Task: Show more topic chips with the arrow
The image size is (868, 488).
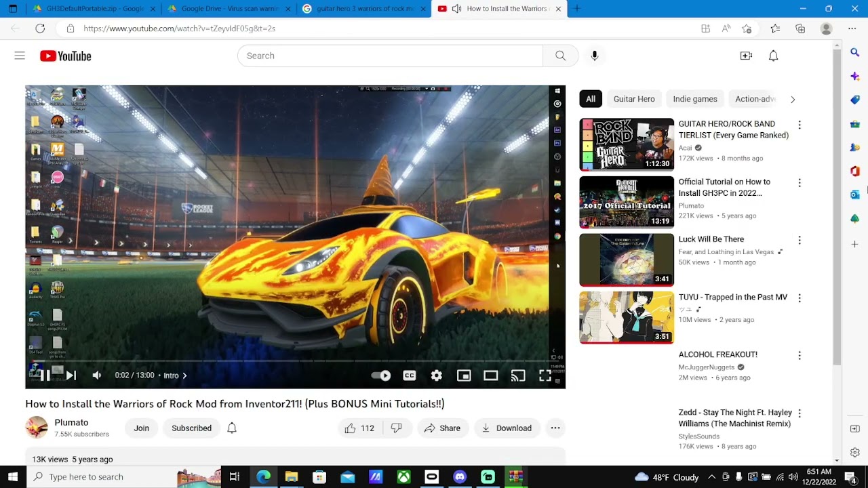Action: pos(793,99)
